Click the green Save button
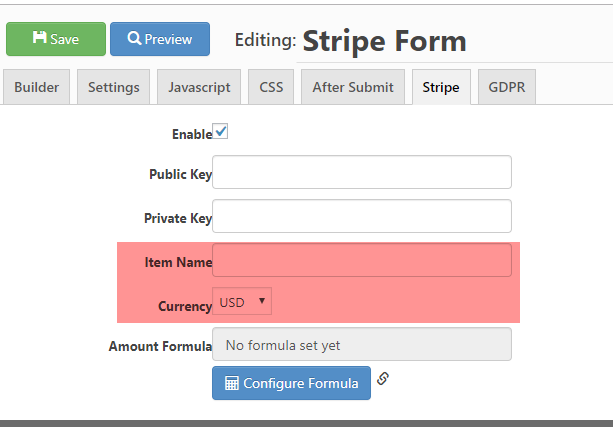 [x=56, y=39]
